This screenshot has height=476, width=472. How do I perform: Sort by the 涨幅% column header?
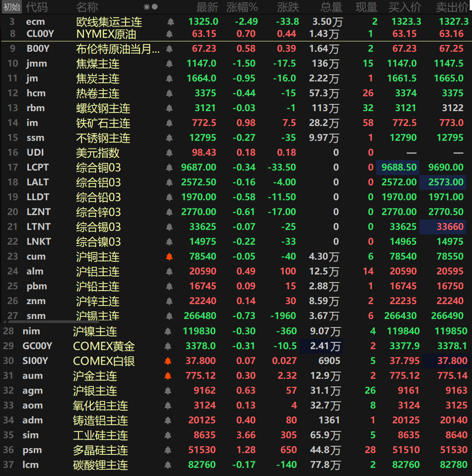click(242, 7)
